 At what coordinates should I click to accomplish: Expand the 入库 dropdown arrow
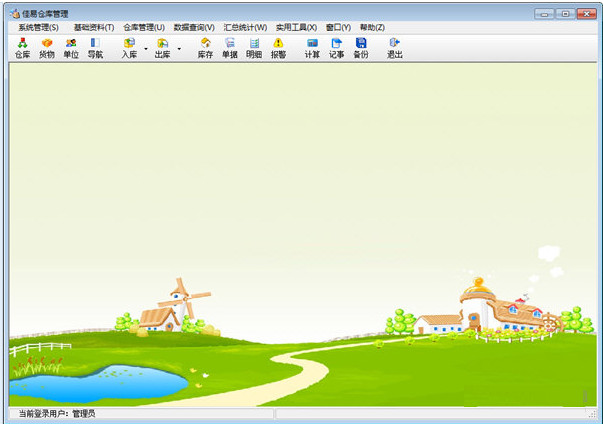click(146, 49)
